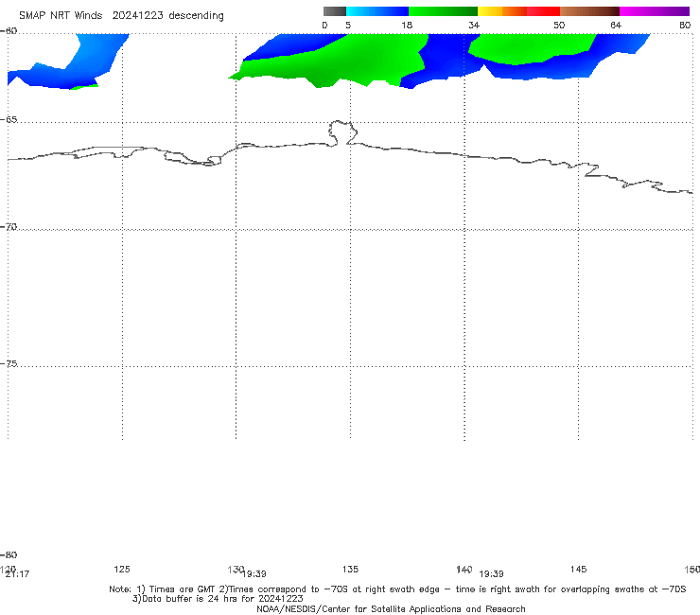Click the title "SMAP NRT Winds 20241223 descending"
Viewport: 700px width, 615px height.
pos(121,16)
